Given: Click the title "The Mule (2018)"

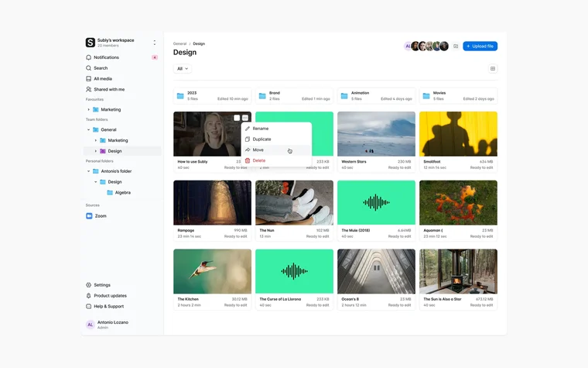Looking at the screenshot, I should point(355,230).
